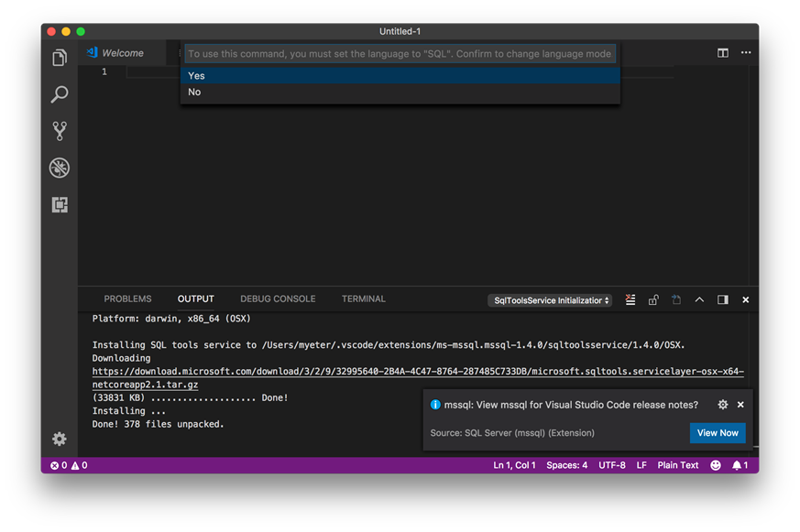The image size is (800, 532).
Task: Click the 'Source: SQL Server (mssql) (Extension)' text
Action: coord(512,432)
